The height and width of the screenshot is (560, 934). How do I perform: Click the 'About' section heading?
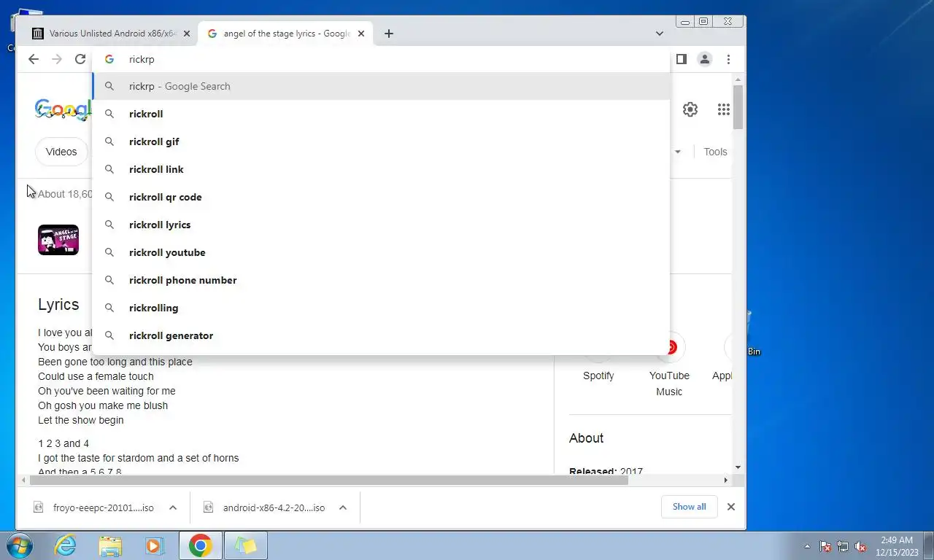pyautogui.click(x=586, y=438)
